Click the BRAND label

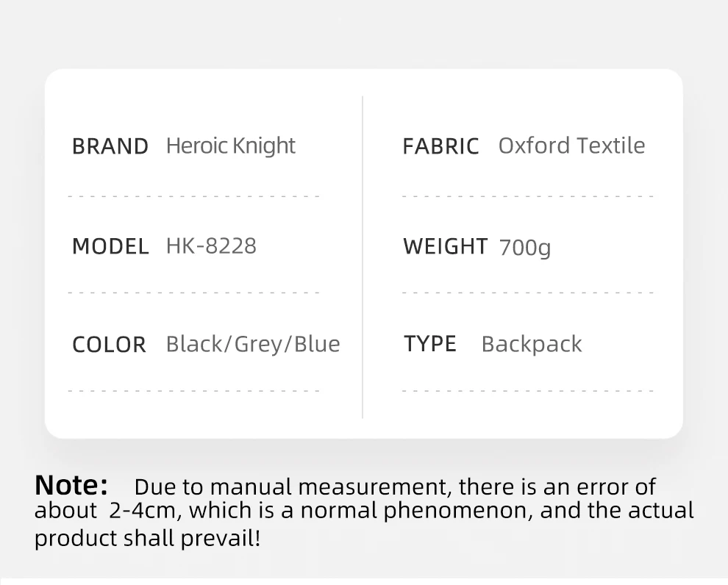click(x=110, y=146)
